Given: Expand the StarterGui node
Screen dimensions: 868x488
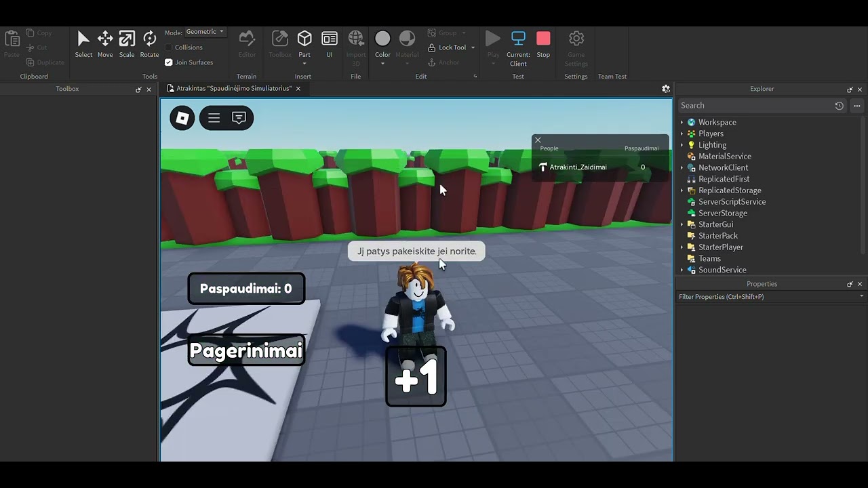Looking at the screenshot, I should (x=682, y=224).
